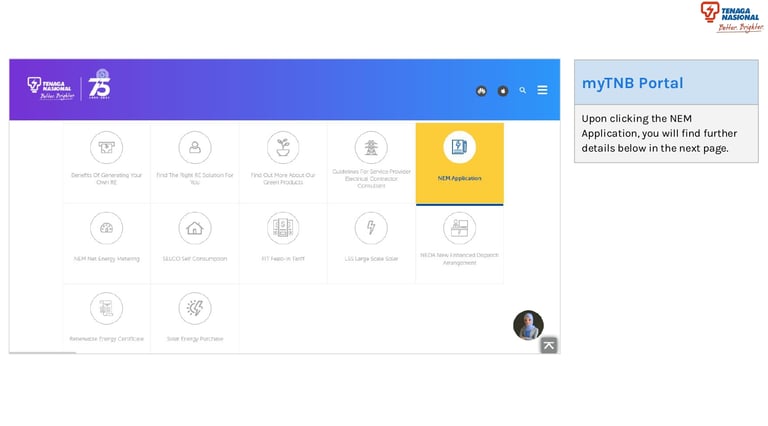This screenshot has width=768, height=426.
Task: Open Find Out More About Green Products icon
Action: 283,147
